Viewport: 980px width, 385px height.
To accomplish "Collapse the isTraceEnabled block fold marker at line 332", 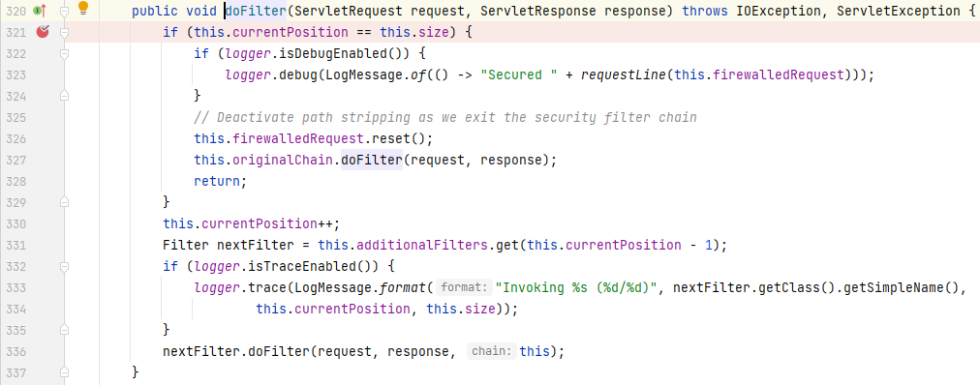I will [x=64, y=266].
